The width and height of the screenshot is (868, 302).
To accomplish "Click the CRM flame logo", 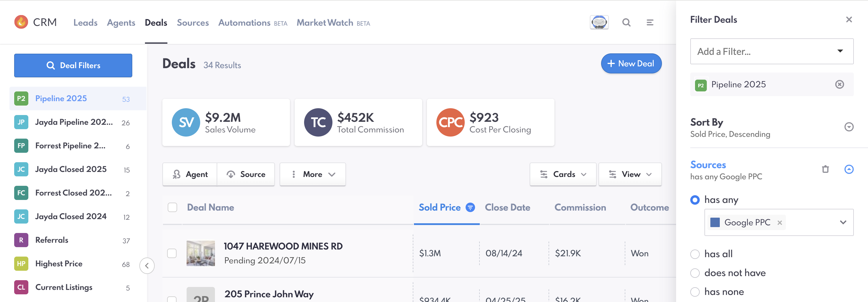I will click(x=21, y=22).
